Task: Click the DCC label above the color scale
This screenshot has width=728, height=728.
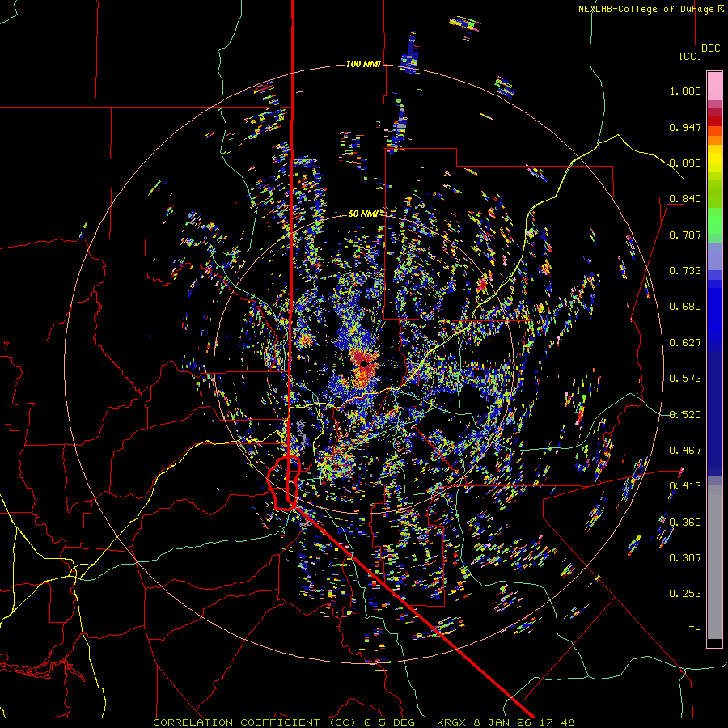Action: click(711, 48)
